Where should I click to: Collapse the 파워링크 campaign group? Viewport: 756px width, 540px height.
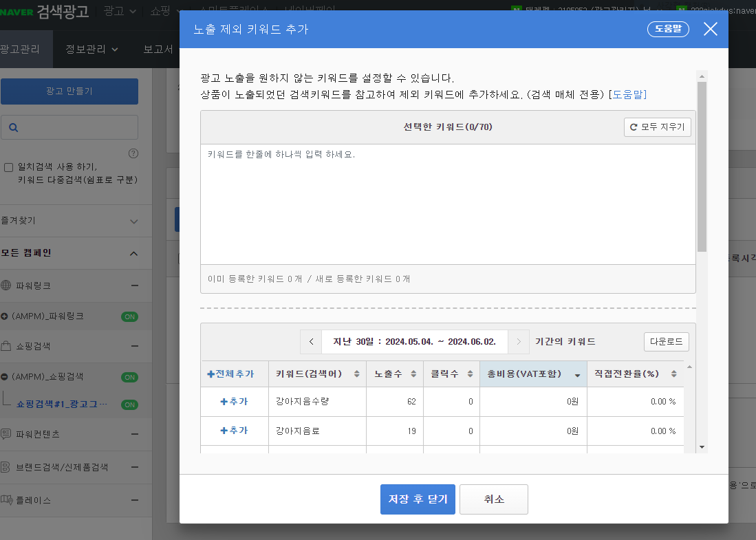pos(135,285)
